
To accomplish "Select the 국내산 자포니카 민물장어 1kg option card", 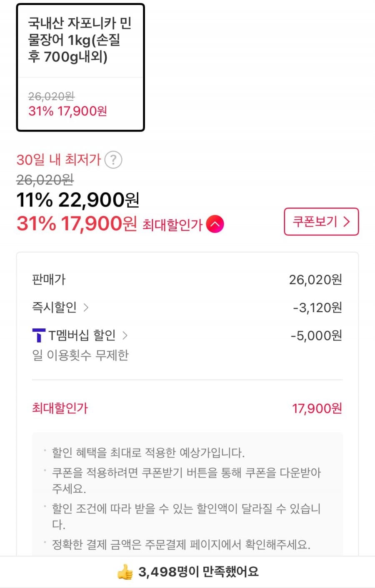I will pyautogui.click(x=80, y=67).
